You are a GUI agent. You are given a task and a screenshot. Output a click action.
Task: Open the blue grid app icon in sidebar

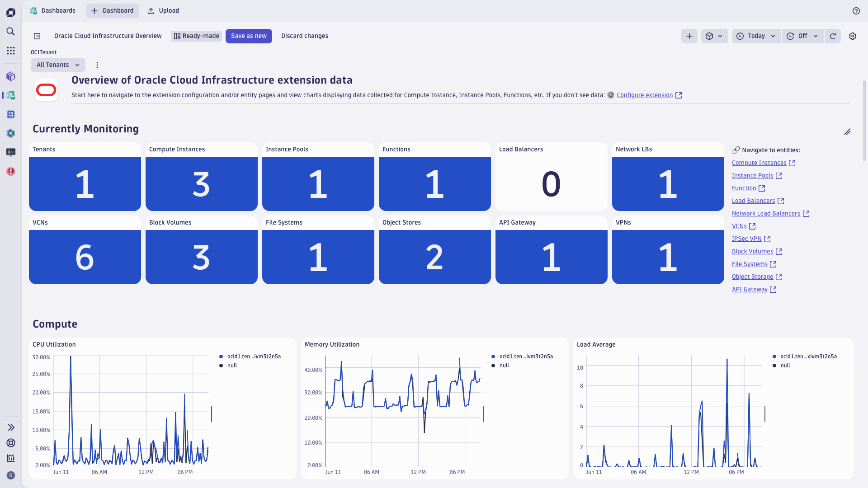[x=11, y=114]
